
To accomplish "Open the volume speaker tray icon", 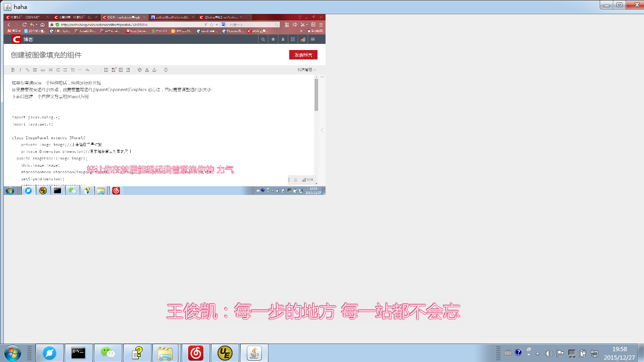I will tap(549, 353).
